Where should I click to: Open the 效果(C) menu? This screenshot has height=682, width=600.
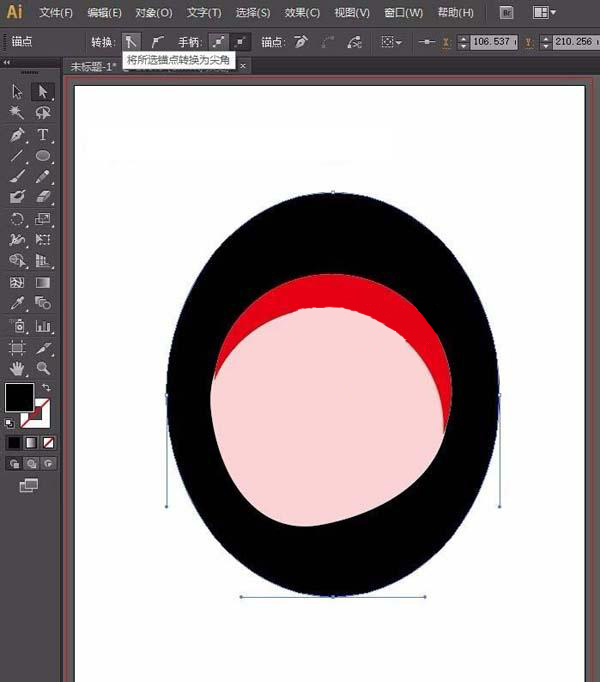click(302, 13)
